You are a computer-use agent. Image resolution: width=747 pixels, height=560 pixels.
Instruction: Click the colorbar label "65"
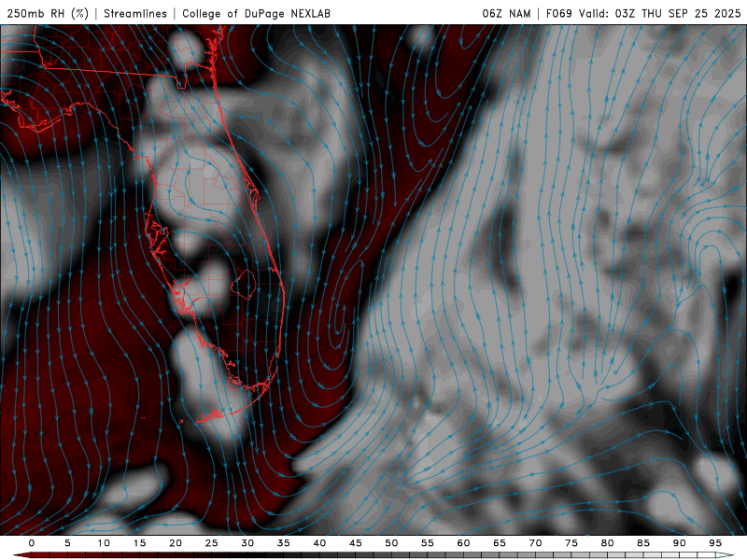coord(500,543)
